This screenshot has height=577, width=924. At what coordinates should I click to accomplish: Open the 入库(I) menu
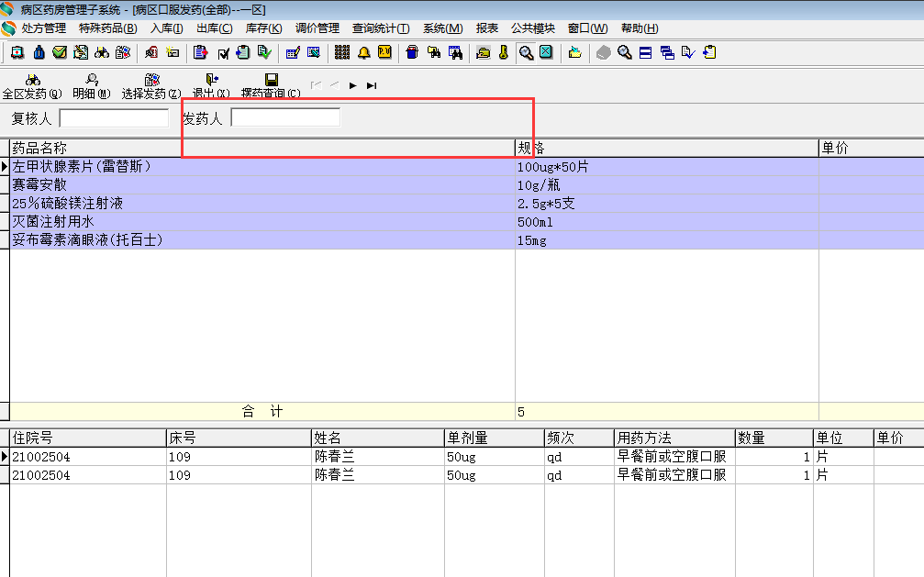click(x=167, y=28)
